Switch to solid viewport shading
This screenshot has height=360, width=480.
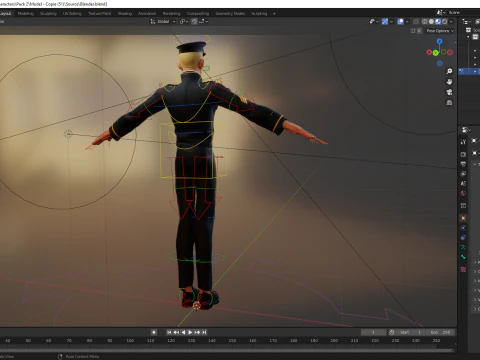431,21
